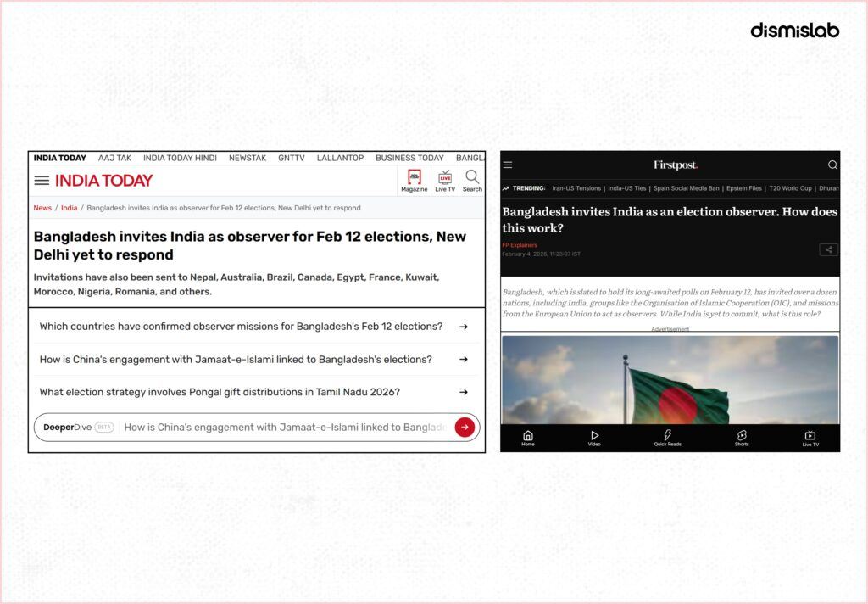The width and height of the screenshot is (868, 604).
Task: Click the Firstpost share button icon
Action: [x=828, y=250]
